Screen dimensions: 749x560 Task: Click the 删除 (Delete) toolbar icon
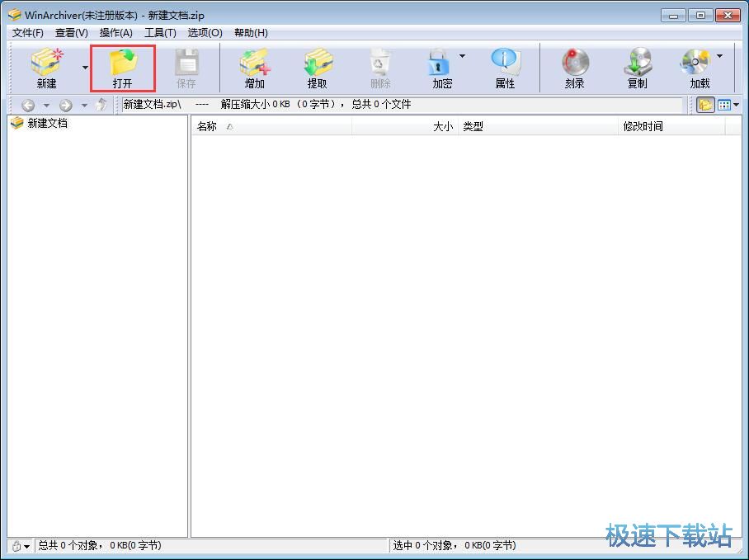click(380, 68)
